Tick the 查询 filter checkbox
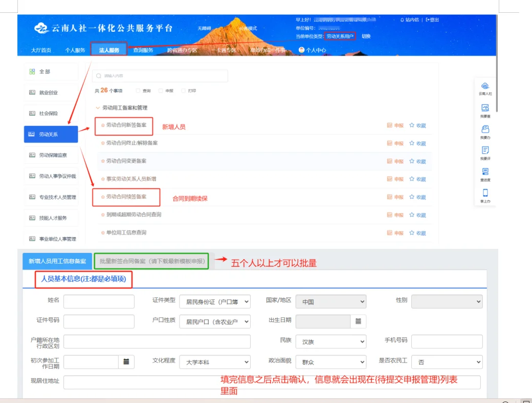 click(x=138, y=91)
